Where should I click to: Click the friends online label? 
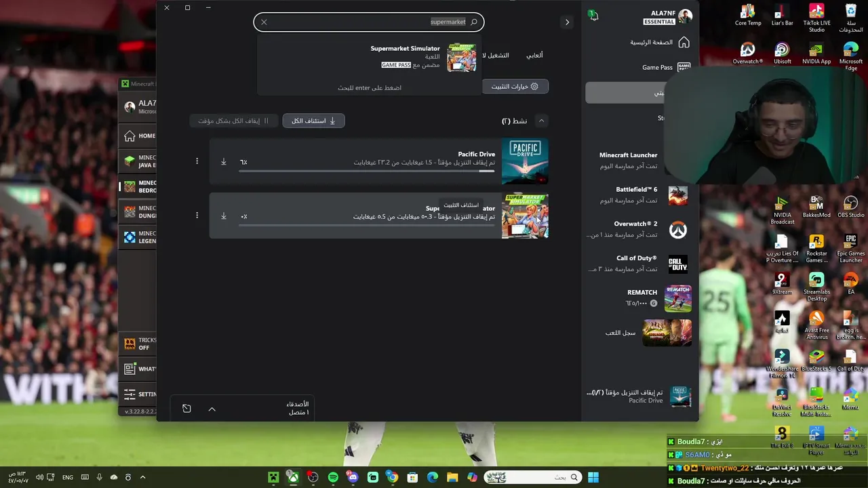pos(298,408)
